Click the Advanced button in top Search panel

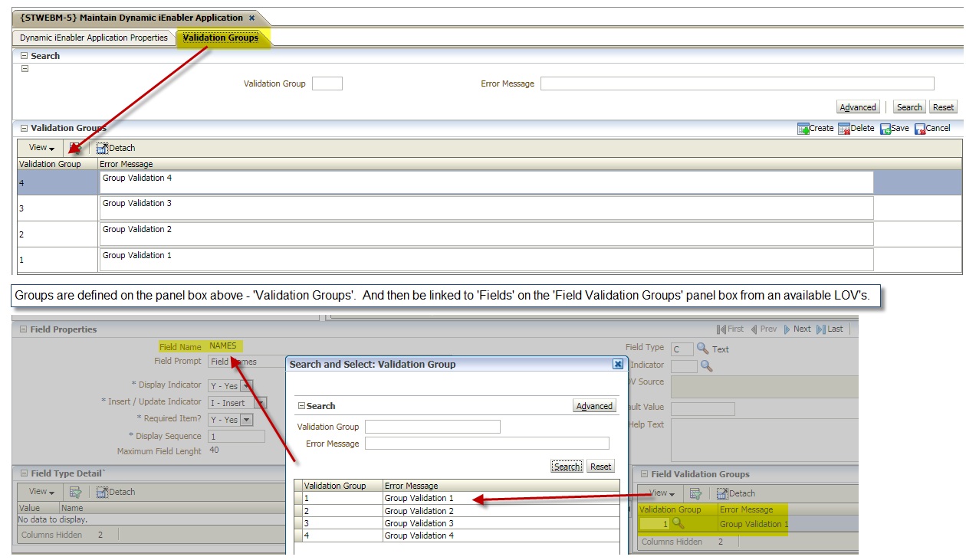click(857, 107)
